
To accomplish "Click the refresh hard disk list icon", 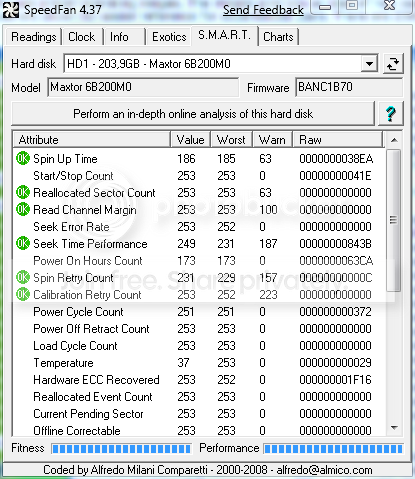I will 393,63.
